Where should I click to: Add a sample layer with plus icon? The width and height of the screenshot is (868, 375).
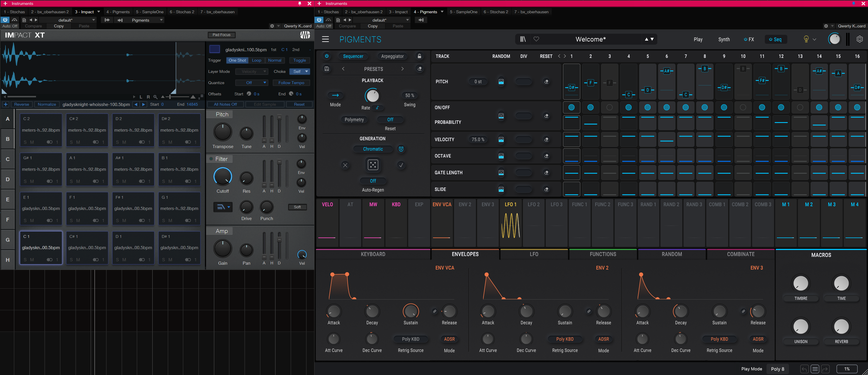click(x=6, y=104)
